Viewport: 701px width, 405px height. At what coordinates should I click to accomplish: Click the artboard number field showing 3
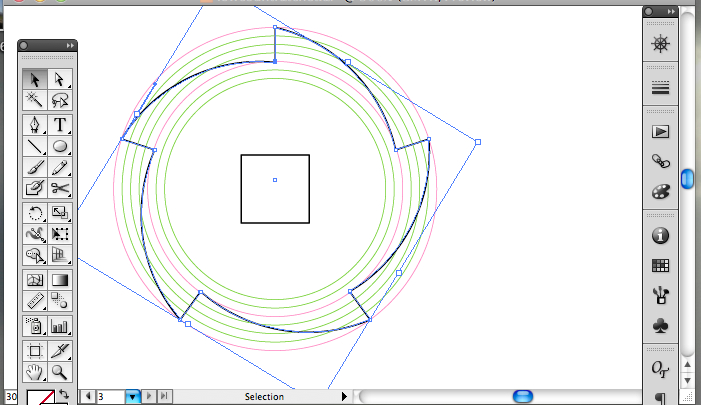(110, 397)
